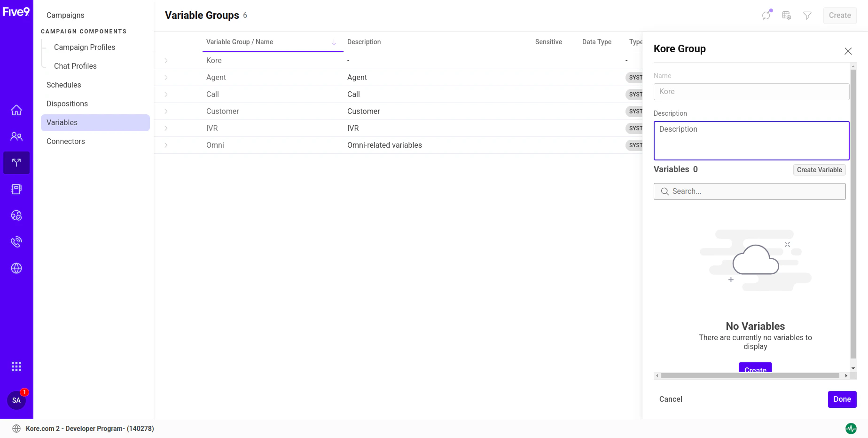The image size is (868, 438).
Task: Open the Users icon in sidebar
Action: coord(16,136)
